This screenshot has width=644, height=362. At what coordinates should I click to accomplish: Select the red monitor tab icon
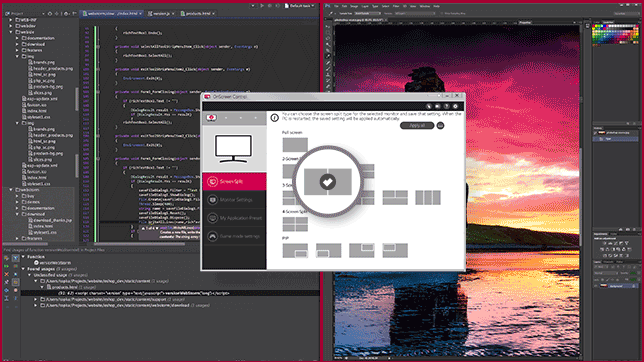tap(212, 118)
